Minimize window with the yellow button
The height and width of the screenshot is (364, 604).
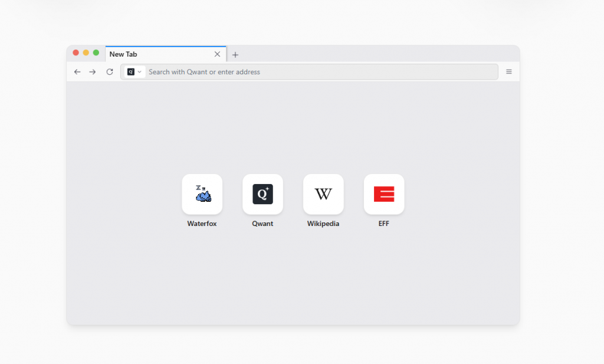86,53
